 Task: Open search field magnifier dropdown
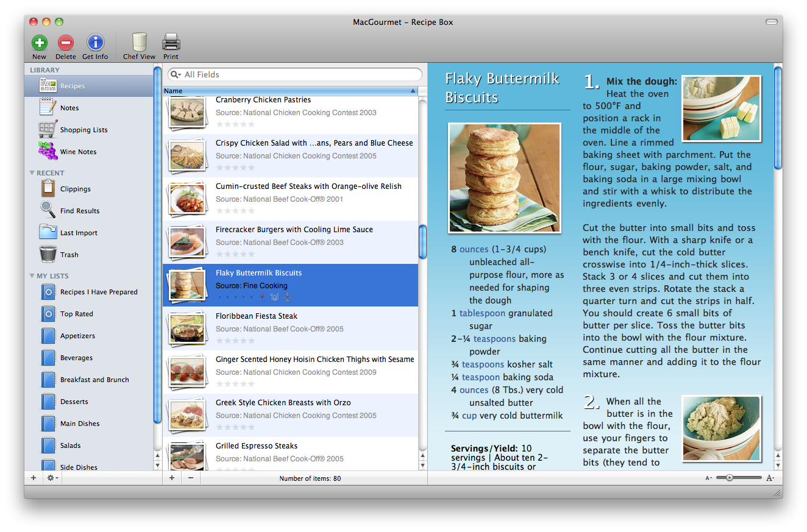(x=176, y=74)
